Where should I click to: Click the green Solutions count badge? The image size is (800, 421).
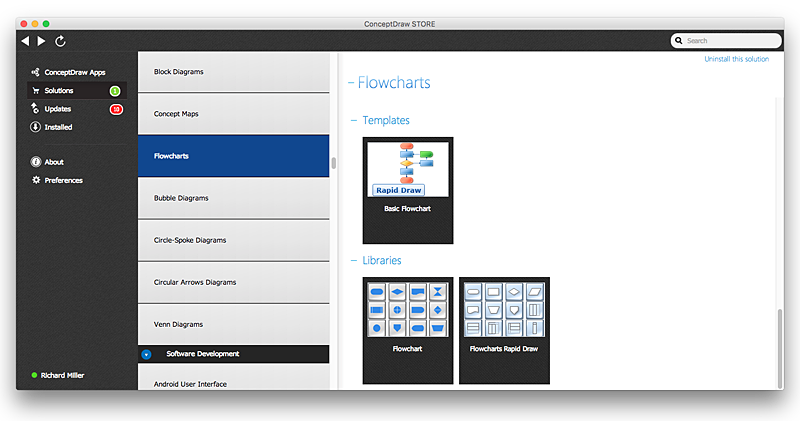[x=115, y=91]
